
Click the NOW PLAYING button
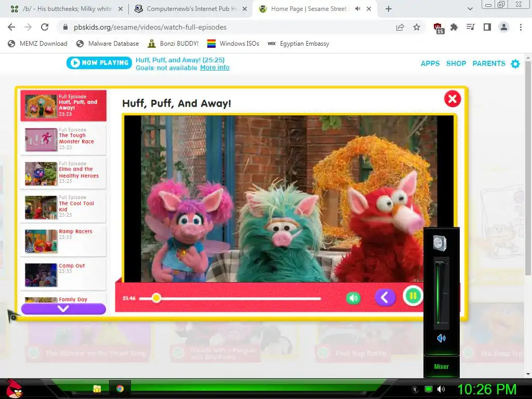click(99, 63)
